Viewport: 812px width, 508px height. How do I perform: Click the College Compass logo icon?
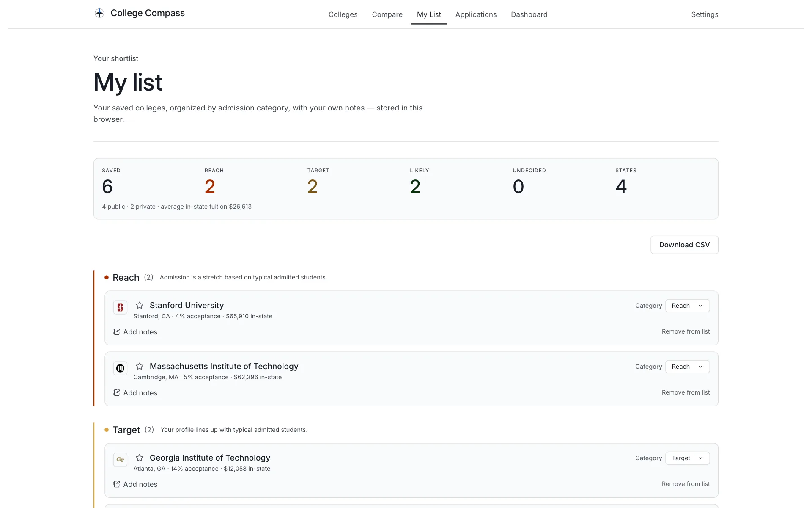click(x=99, y=13)
